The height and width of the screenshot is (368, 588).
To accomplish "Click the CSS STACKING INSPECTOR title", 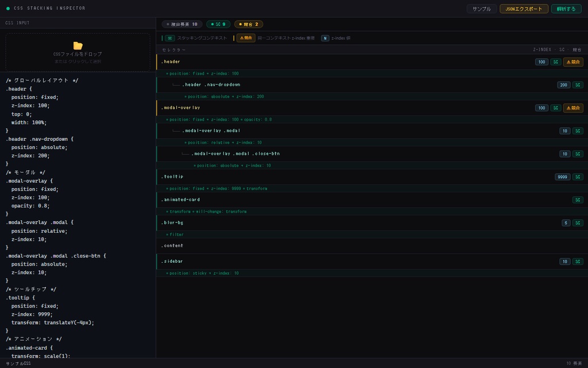I will (49, 8).
